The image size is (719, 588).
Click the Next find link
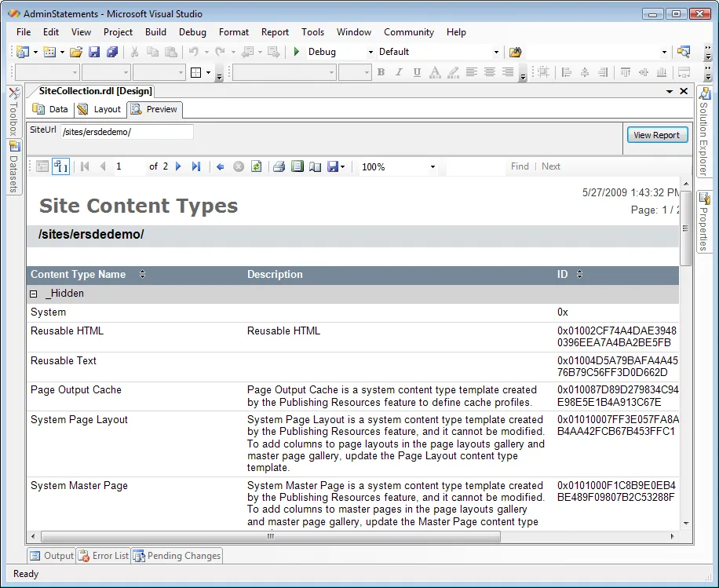pos(550,166)
